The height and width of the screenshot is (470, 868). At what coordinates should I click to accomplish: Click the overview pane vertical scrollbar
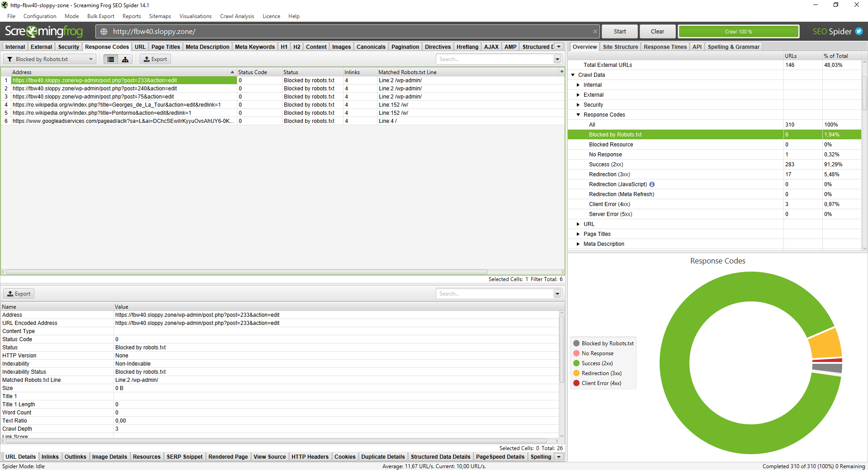[864, 93]
